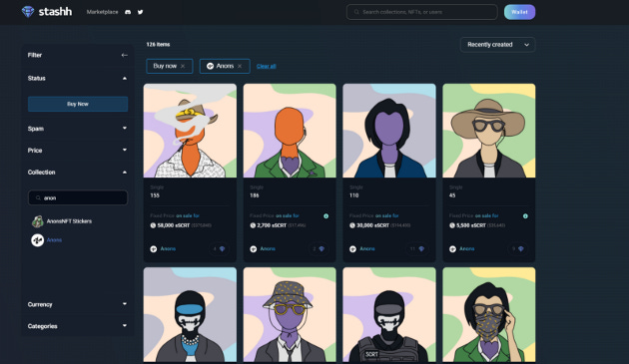Image resolution: width=629 pixels, height=364 pixels.
Task: Toggle the Buy Now status filter
Action: coord(78,104)
